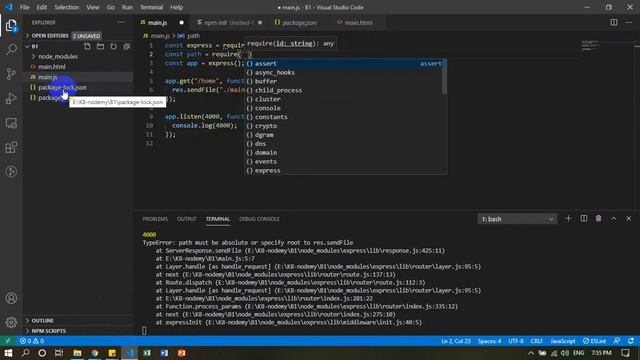Maximize the terminal panel size
Image resolution: width=640 pixels, height=360 pixels.
pos(613,219)
